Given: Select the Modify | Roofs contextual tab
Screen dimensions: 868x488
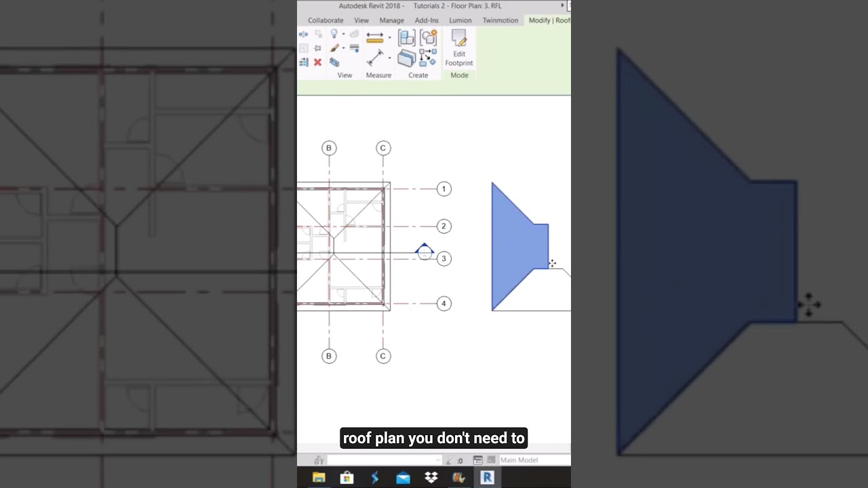Looking at the screenshot, I should (549, 20).
